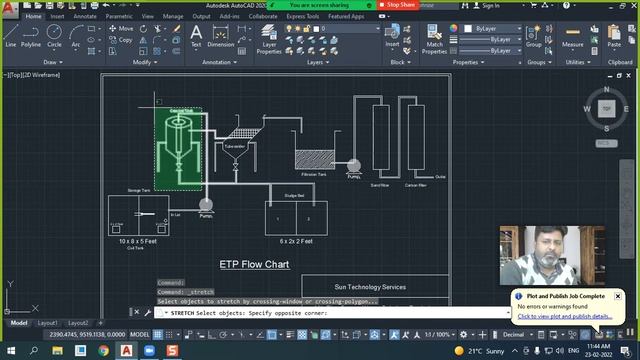Toggle layer on/off lightbulb icon
This screenshot has height=360, width=640.
click(x=289, y=29)
